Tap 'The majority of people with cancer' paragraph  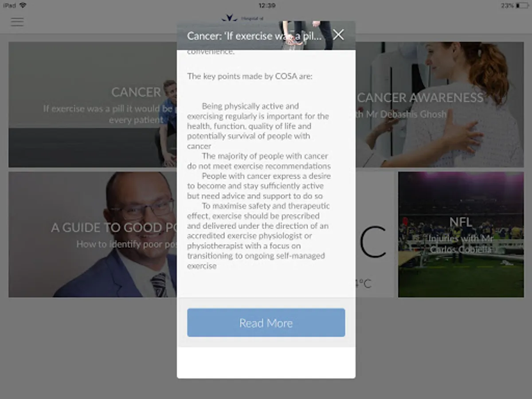259,161
